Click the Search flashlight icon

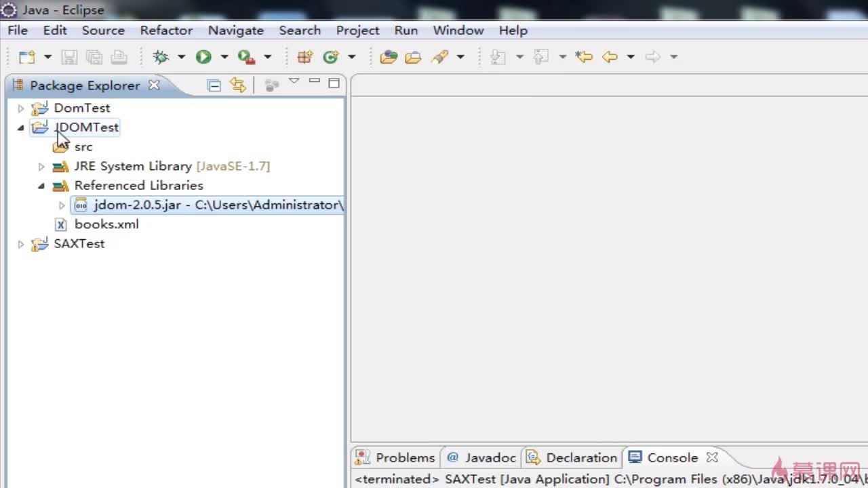[439, 57]
